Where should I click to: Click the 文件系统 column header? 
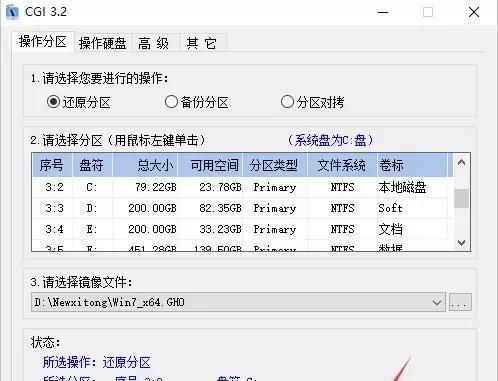click(x=342, y=165)
